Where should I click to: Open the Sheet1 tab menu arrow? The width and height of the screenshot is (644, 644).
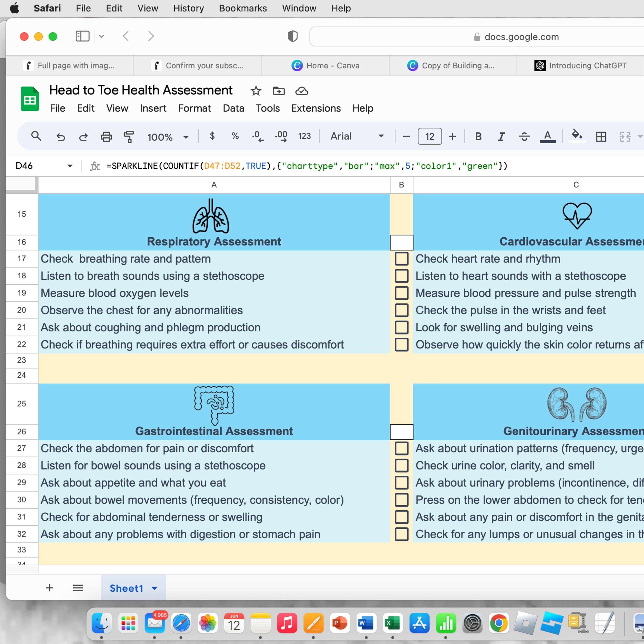pos(154,588)
